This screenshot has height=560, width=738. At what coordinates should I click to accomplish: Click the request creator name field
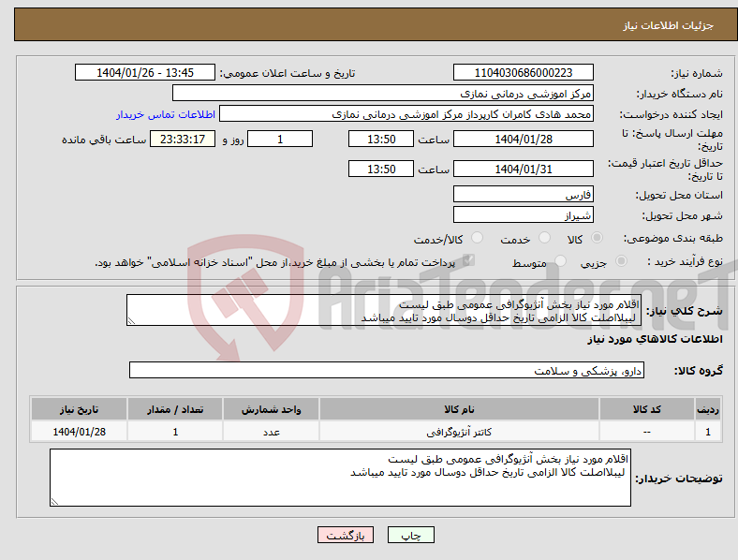[406, 114]
